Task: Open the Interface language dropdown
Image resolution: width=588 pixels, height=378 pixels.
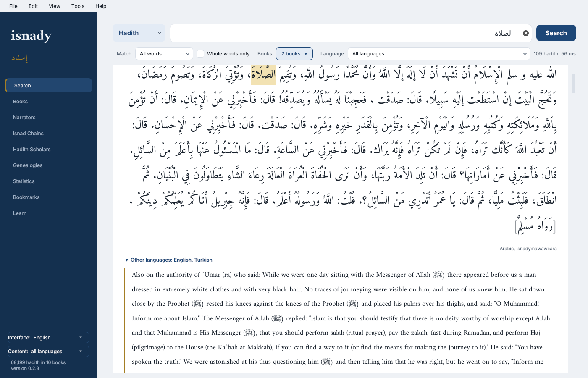Action: pyautogui.click(x=48, y=338)
